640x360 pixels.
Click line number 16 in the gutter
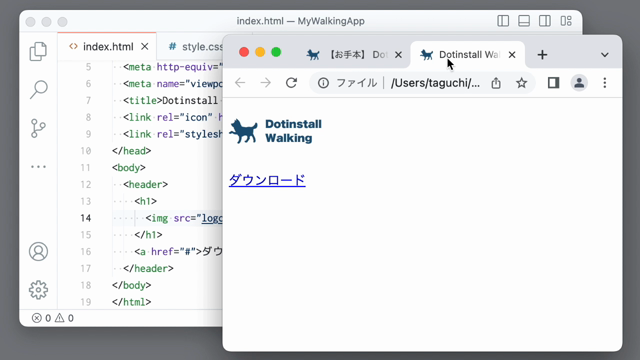(86, 251)
